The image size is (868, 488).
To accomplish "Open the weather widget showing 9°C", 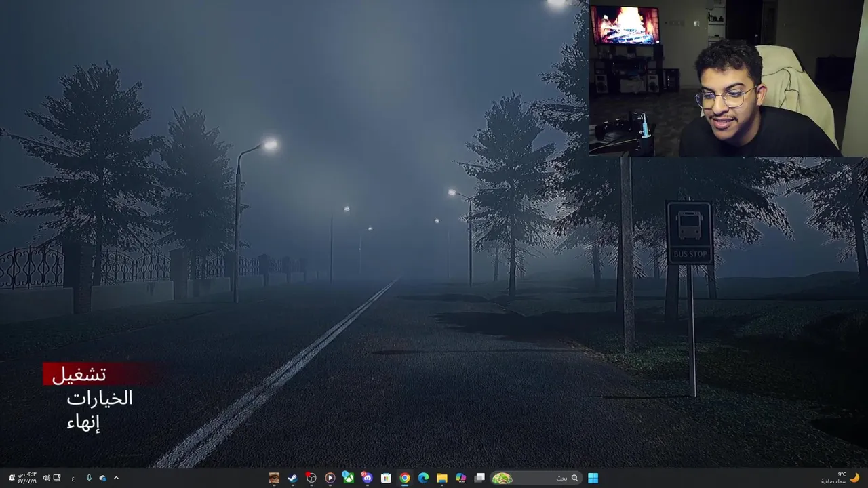I will (x=840, y=478).
